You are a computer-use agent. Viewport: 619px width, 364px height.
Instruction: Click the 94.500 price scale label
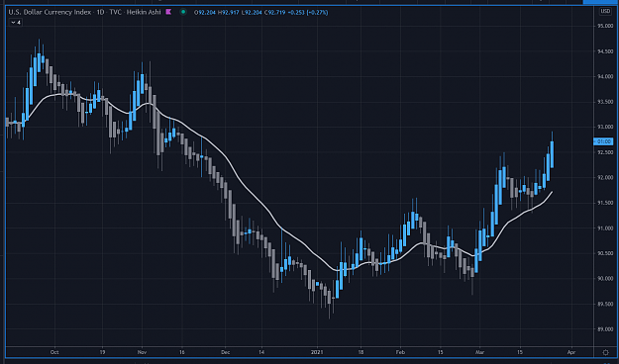point(605,51)
